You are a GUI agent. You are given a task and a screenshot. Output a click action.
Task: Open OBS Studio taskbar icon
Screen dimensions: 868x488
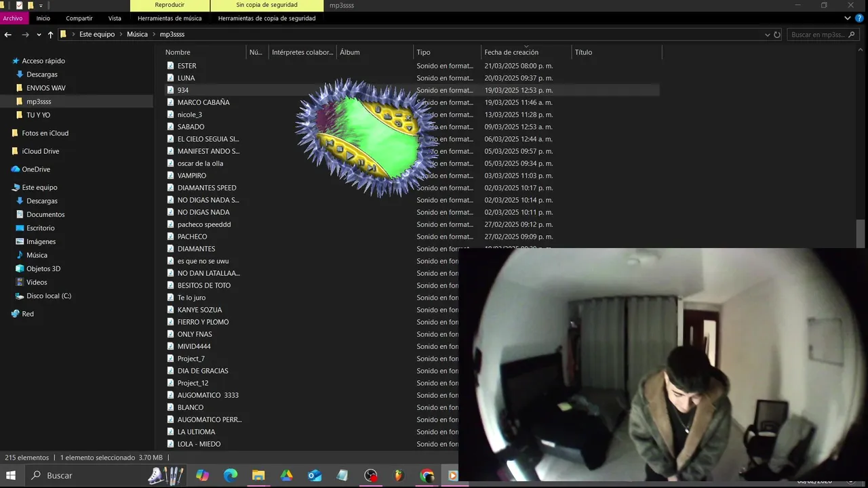click(x=370, y=476)
